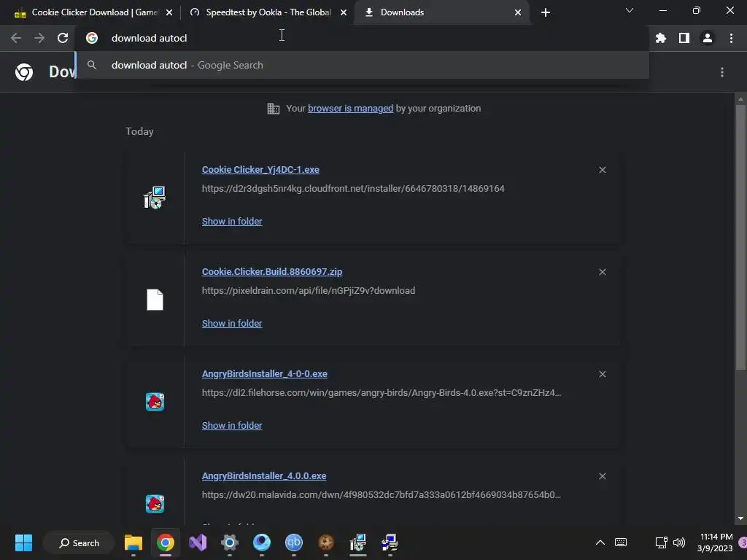Click the setup installer icon left of the last taskbar icon
The width and height of the screenshot is (747, 560).
(x=357, y=542)
